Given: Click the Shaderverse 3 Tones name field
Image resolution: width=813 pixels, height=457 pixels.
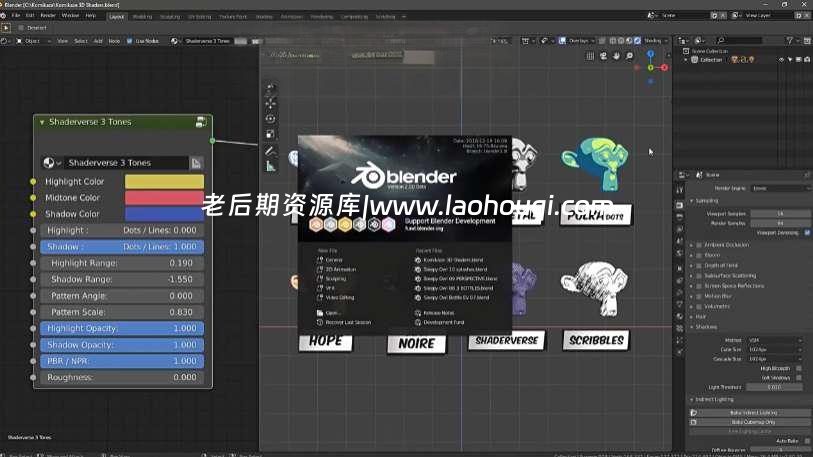Looking at the screenshot, I should pos(126,163).
